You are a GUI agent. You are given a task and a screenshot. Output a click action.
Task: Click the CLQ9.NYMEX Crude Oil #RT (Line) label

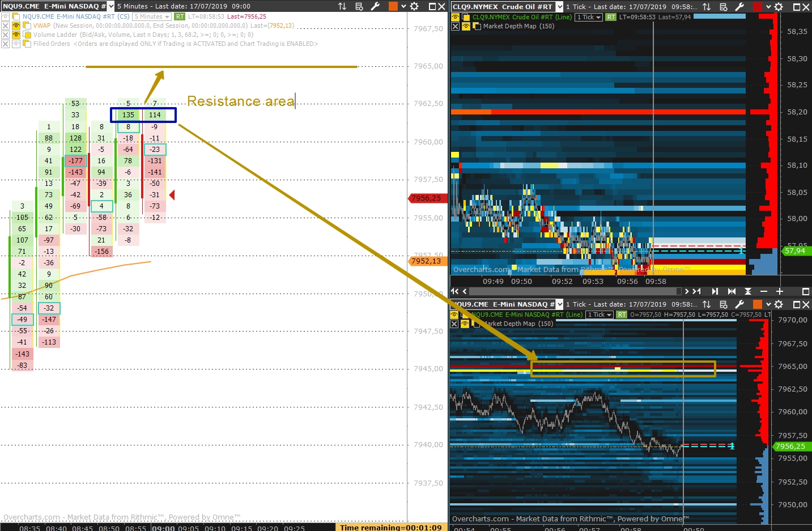coord(522,18)
